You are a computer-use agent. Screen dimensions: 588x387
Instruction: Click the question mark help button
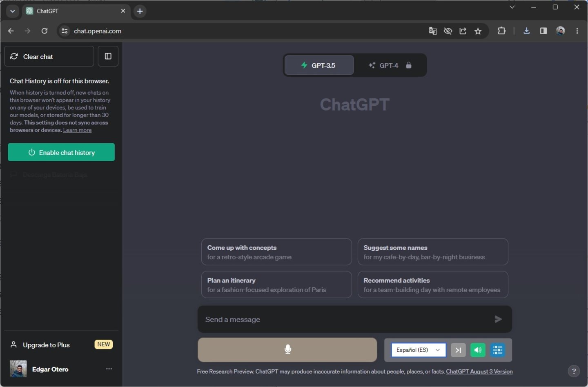[x=574, y=371]
